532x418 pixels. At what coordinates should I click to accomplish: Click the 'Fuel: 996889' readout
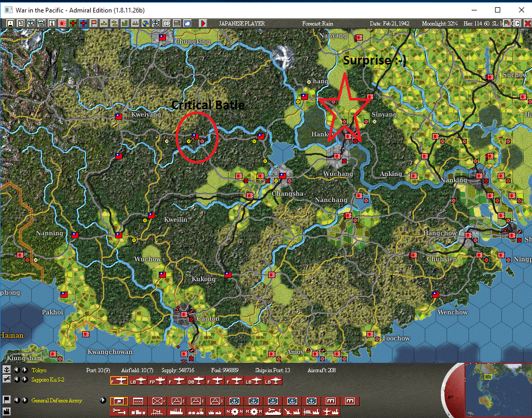coord(224,370)
